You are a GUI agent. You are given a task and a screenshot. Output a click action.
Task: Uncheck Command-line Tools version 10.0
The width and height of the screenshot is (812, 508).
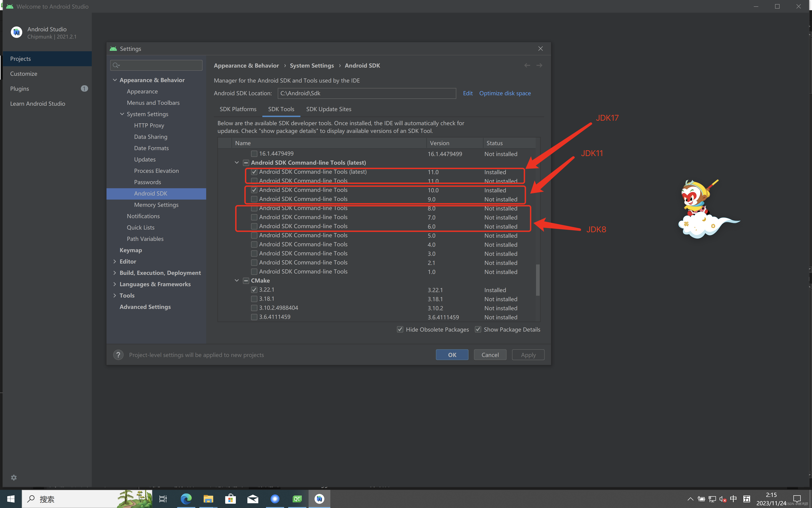[x=254, y=190]
